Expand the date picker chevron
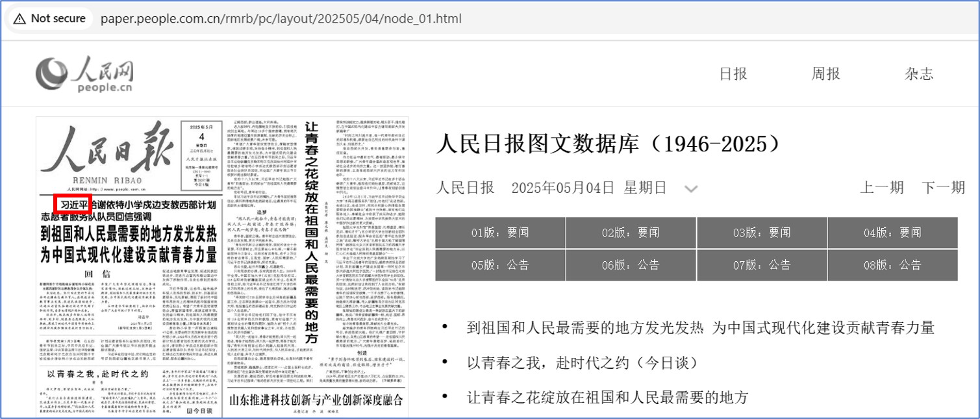The image size is (980, 419). [x=692, y=189]
